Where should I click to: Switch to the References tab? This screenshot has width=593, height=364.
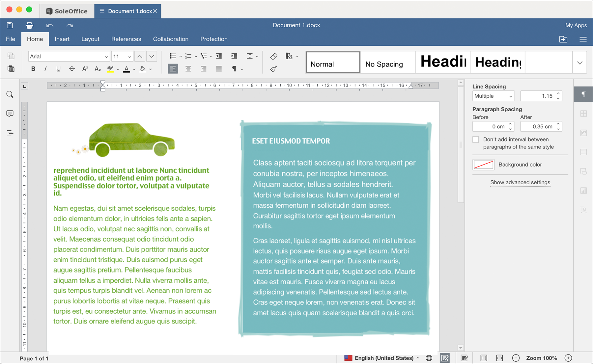[126, 39]
